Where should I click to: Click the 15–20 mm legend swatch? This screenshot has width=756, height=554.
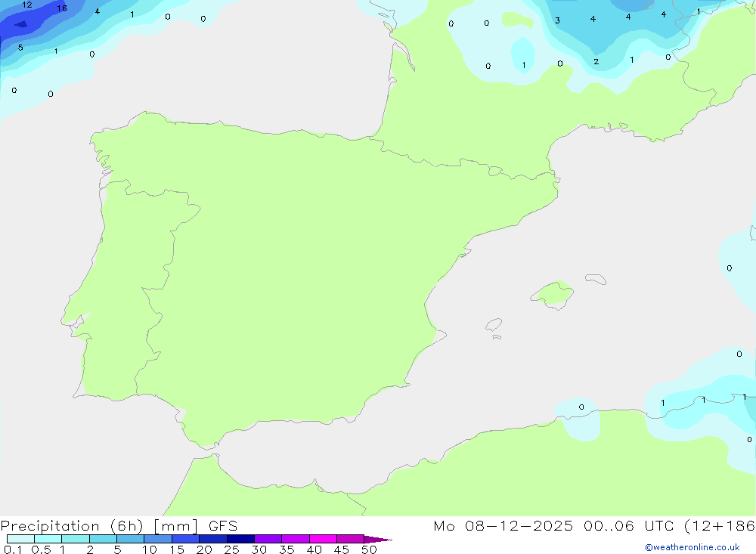(x=185, y=539)
